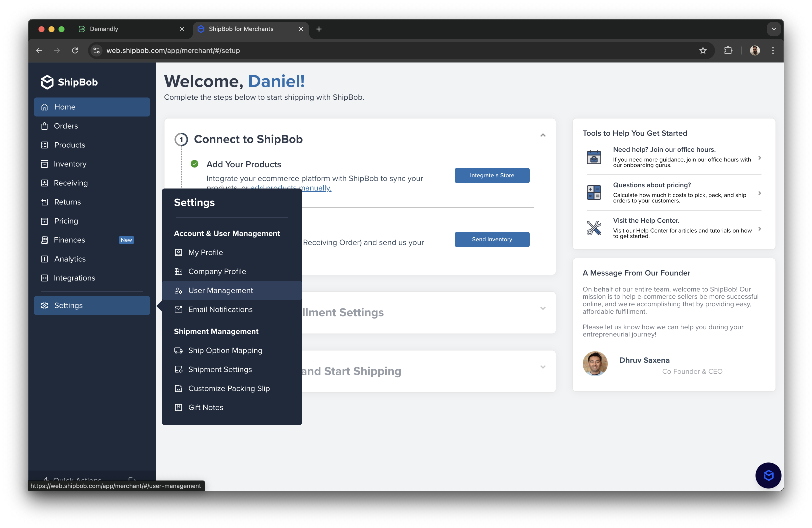
Task: Click the bookmark star in address bar
Action: (x=703, y=50)
